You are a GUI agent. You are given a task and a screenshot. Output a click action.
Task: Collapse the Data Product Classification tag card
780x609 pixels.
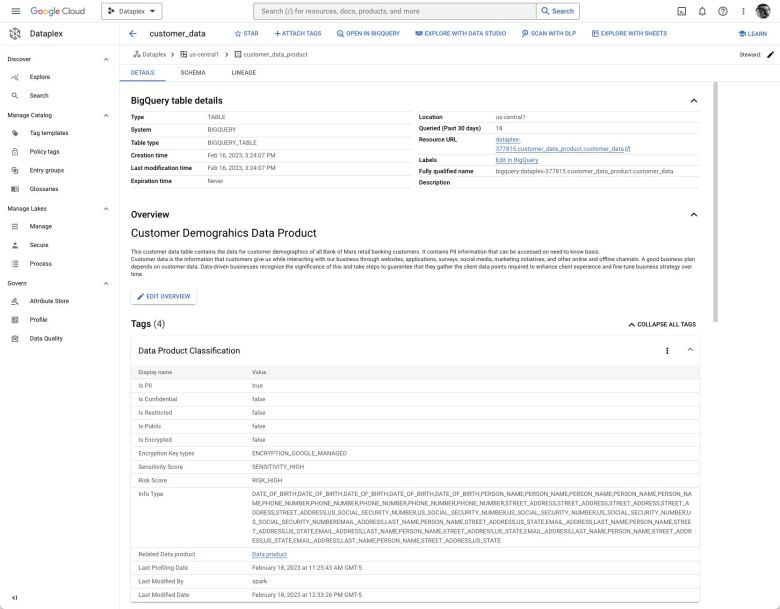(690, 350)
